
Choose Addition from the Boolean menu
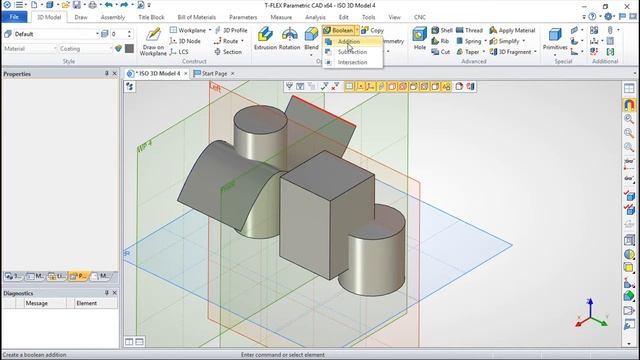[x=353, y=42]
